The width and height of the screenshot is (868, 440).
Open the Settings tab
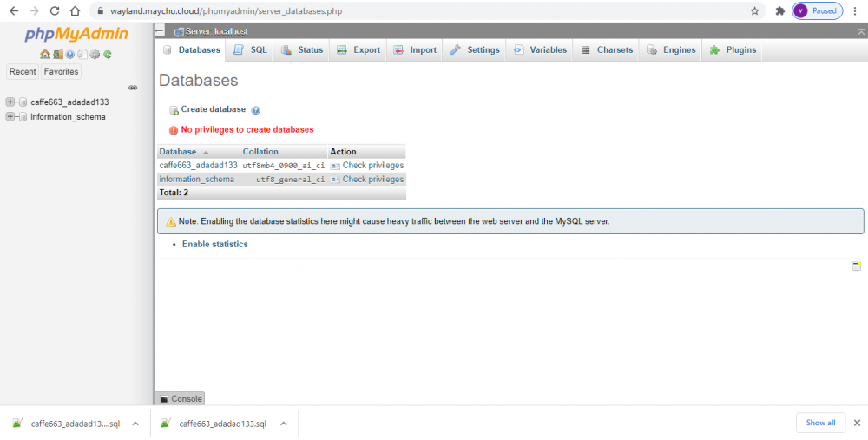(475, 49)
